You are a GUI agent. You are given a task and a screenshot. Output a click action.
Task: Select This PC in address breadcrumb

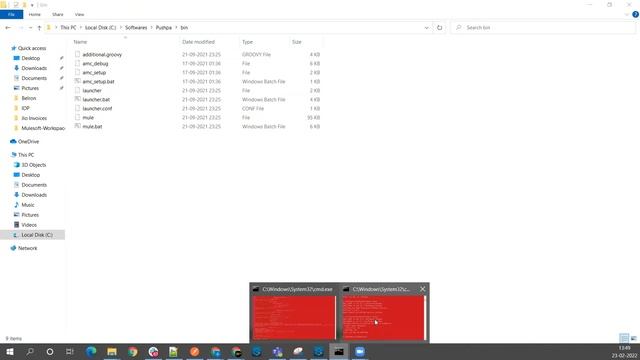(x=68, y=28)
